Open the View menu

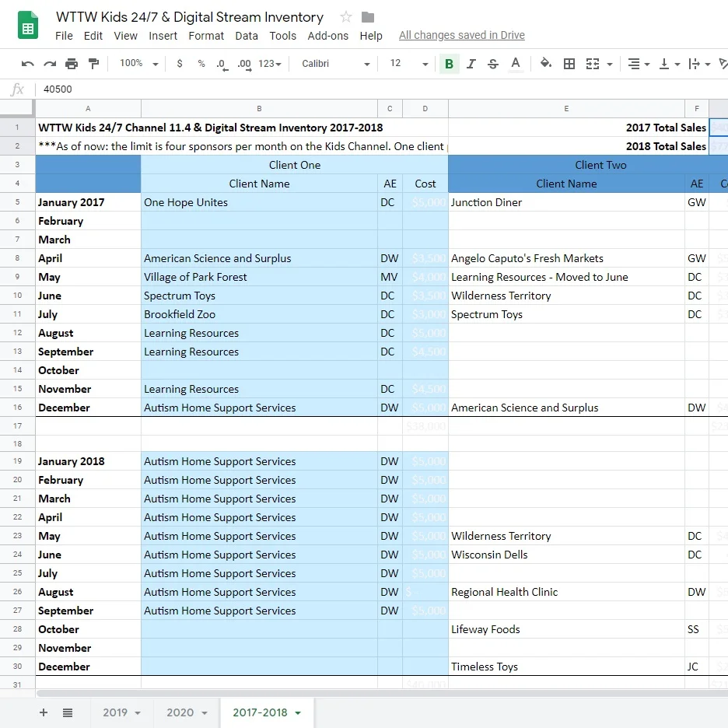coord(125,36)
